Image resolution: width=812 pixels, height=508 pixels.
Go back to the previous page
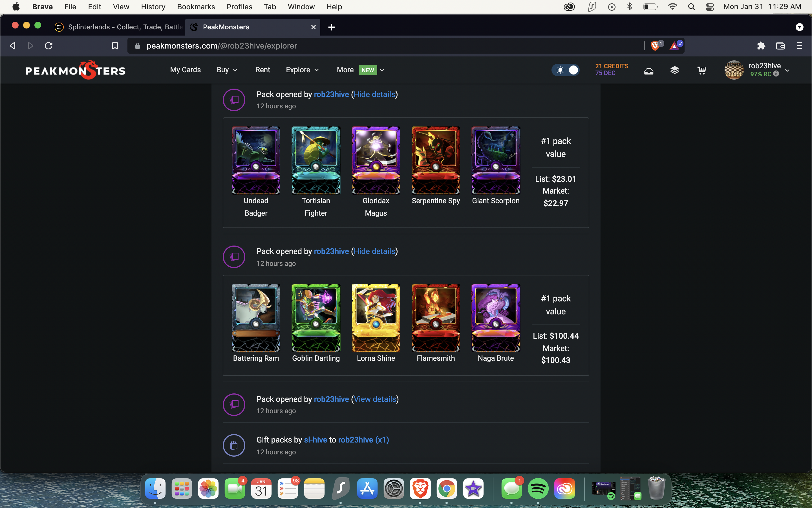pyautogui.click(x=13, y=46)
